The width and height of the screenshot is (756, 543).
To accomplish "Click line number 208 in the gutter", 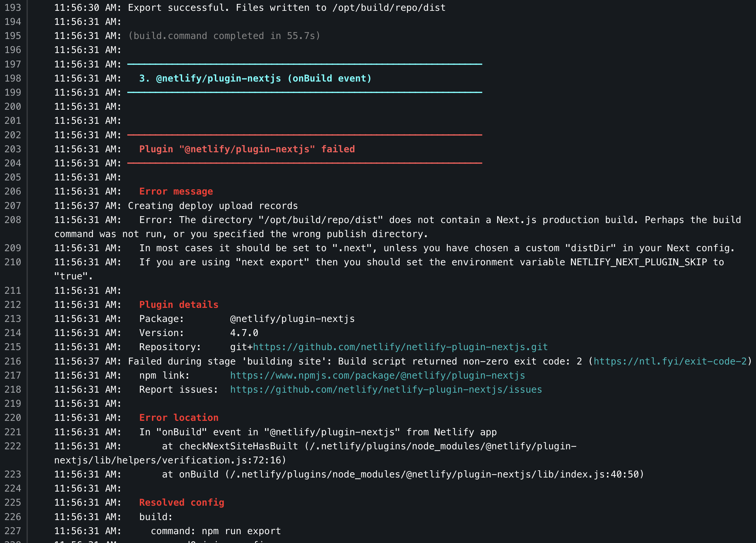I will tap(13, 220).
